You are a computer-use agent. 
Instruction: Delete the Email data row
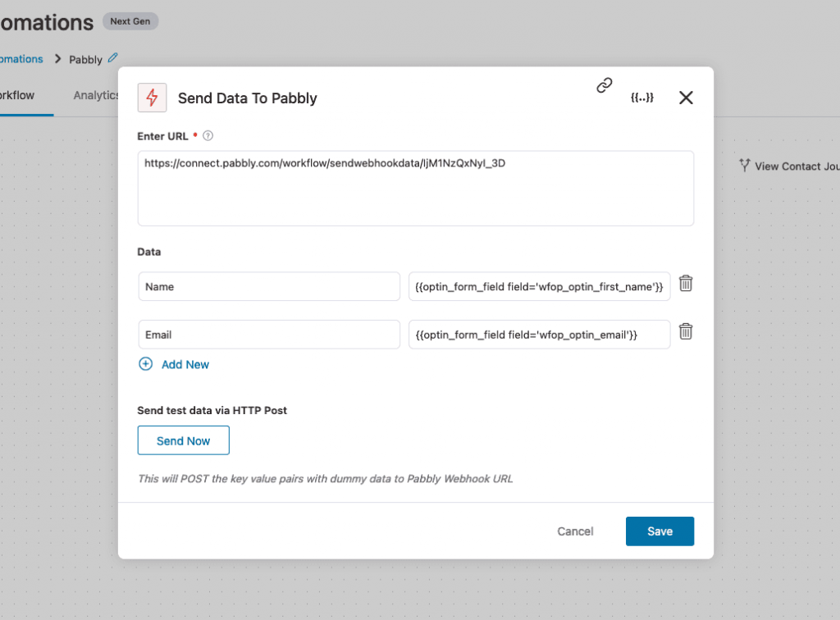(x=686, y=332)
